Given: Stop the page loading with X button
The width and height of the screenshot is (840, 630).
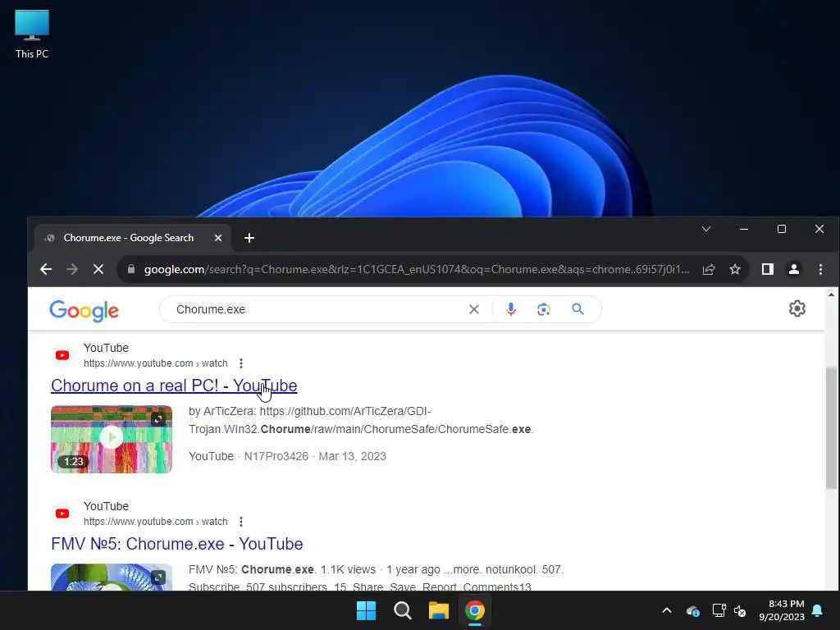Looking at the screenshot, I should click(x=98, y=269).
